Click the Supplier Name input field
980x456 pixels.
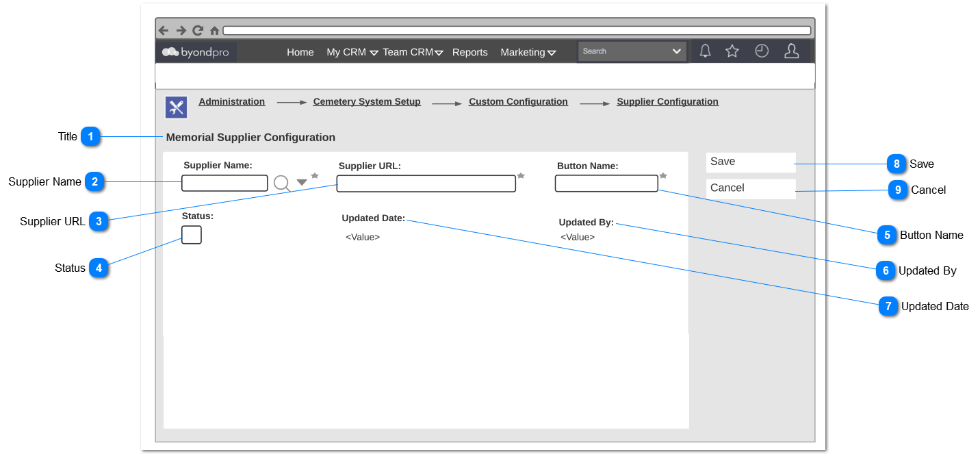224,183
